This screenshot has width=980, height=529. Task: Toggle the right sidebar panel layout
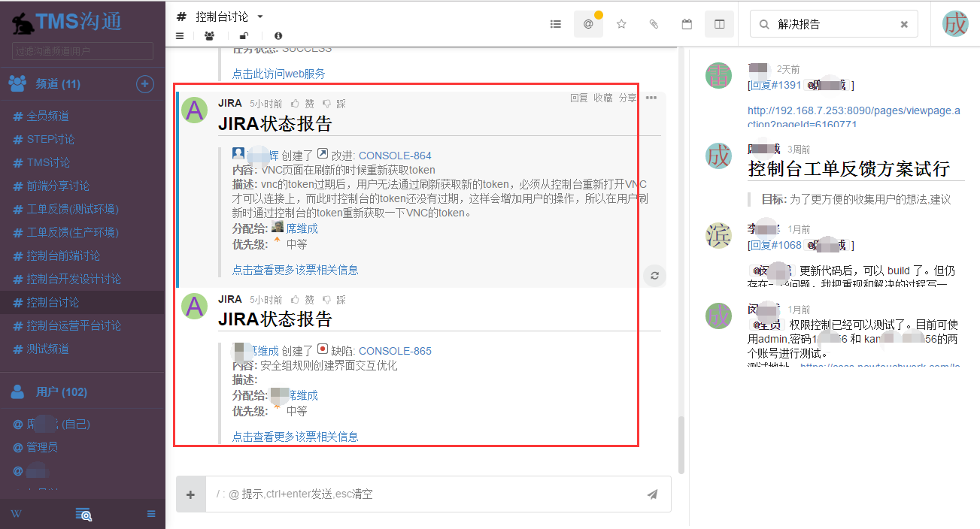(719, 24)
